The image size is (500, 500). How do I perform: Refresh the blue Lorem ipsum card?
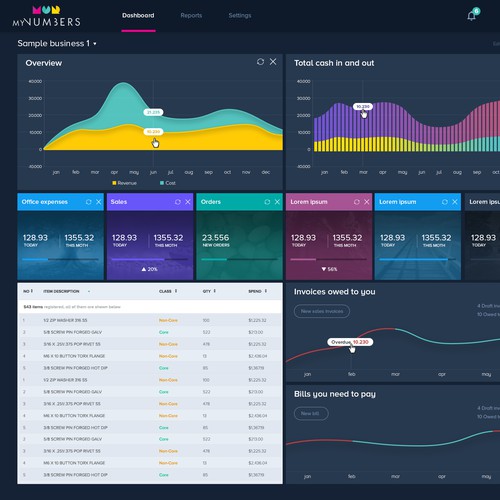(445, 202)
